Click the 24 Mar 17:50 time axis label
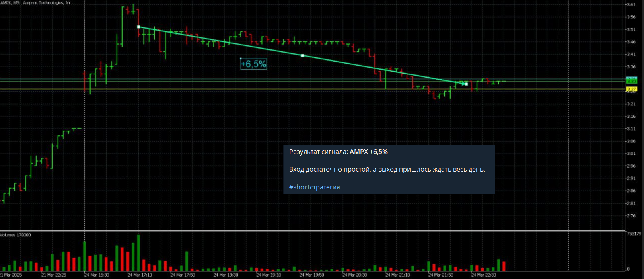The width and height of the screenshot is (644, 279). click(x=183, y=275)
